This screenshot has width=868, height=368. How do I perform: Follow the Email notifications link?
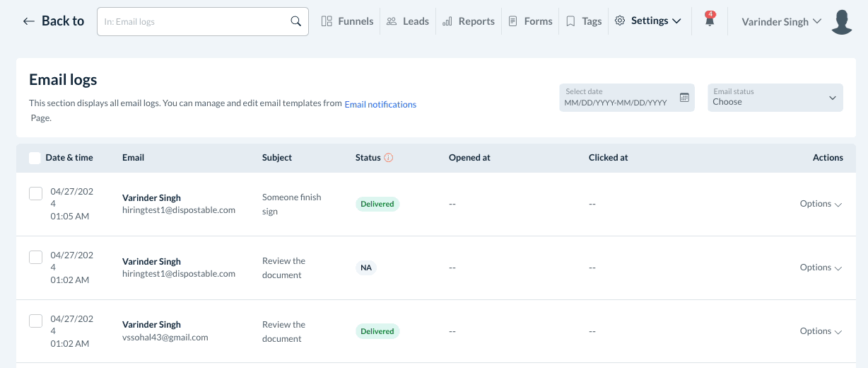tap(380, 105)
